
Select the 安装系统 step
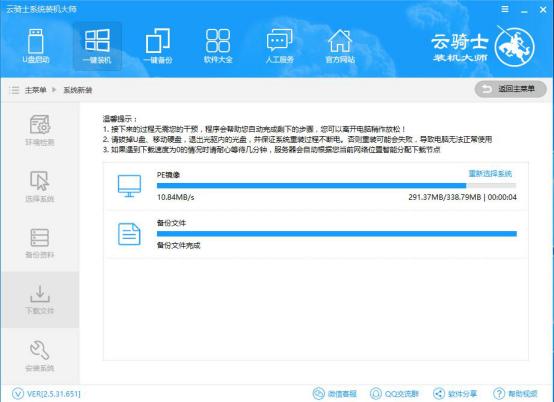click(40, 356)
